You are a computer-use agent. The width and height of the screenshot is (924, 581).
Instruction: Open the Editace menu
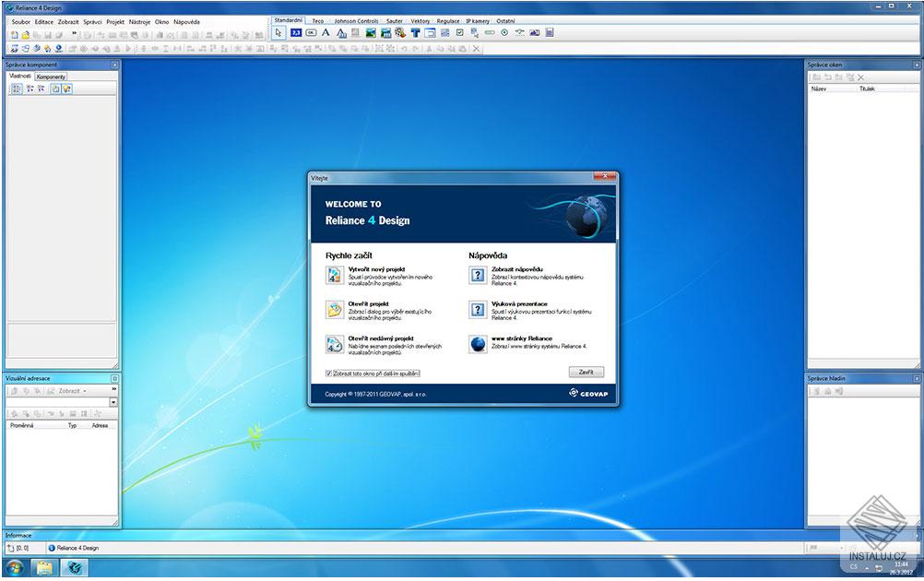pos(44,22)
